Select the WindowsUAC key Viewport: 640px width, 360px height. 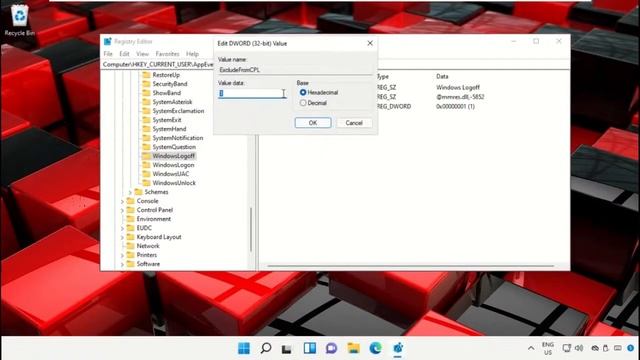click(x=171, y=174)
